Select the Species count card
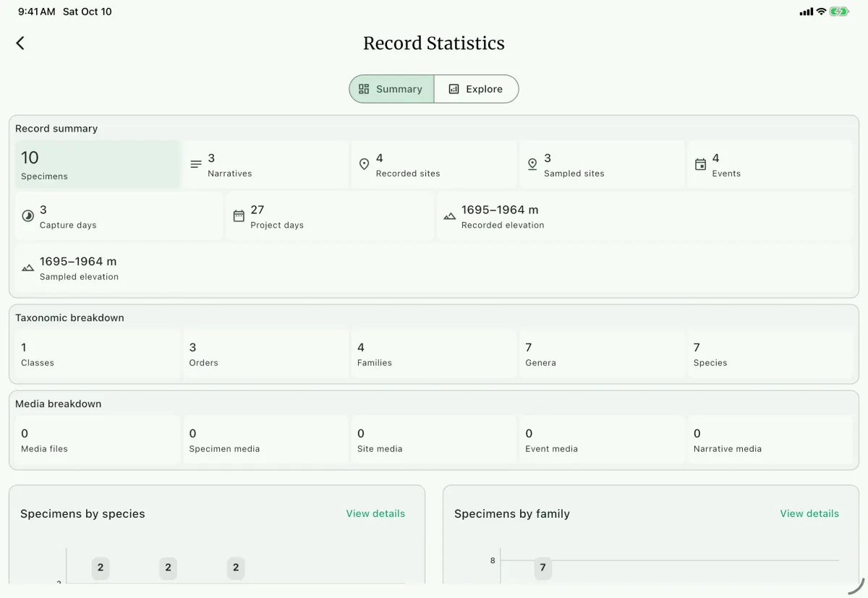This screenshot has width=868, height=598. [770, 354]
